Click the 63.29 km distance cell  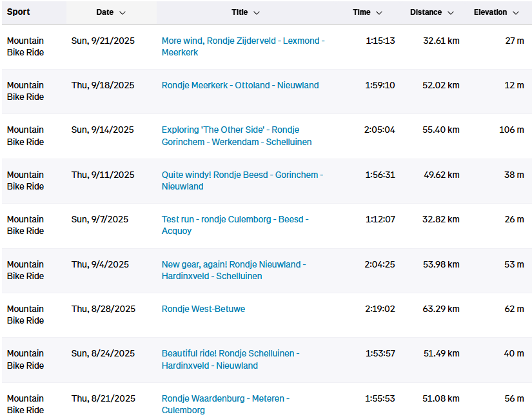click(x=440, y=309)
